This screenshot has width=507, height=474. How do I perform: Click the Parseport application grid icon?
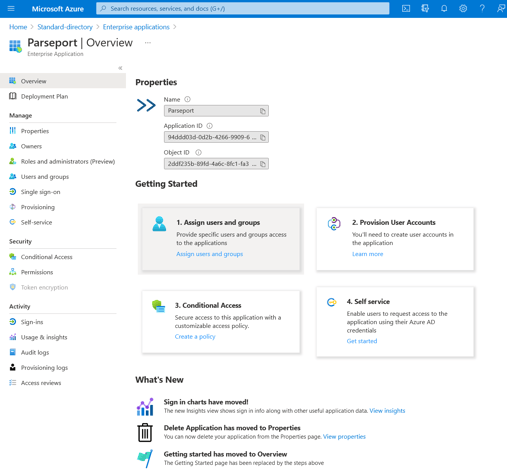pyautogui.click(x=15, y=46)
